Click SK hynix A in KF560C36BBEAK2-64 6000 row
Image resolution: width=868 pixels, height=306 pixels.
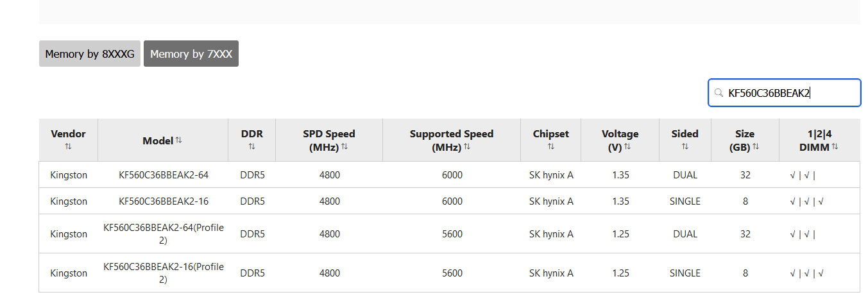[x=551, y=174]
